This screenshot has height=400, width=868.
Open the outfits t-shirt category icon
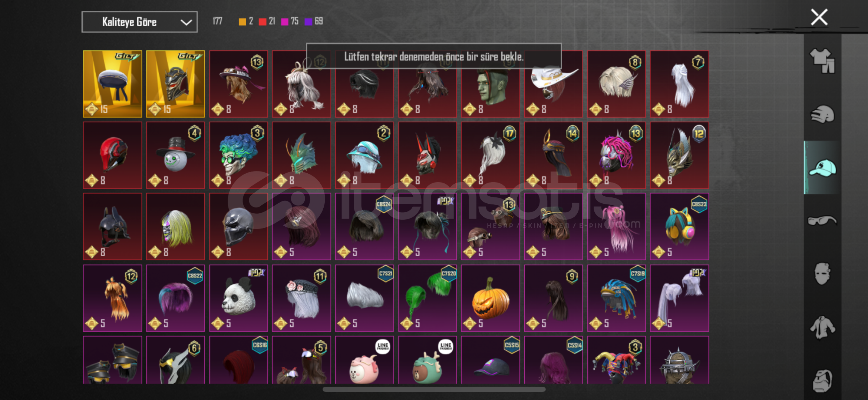click(x=822, y=61)
